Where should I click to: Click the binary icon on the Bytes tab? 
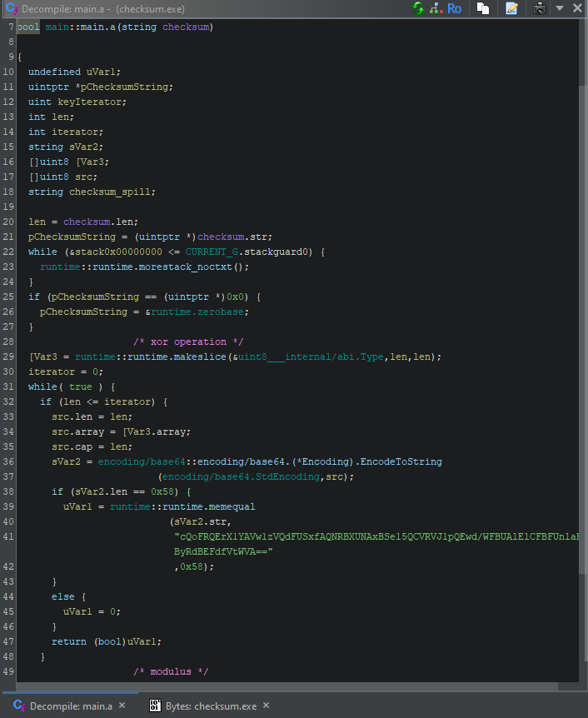coord(154,706)
